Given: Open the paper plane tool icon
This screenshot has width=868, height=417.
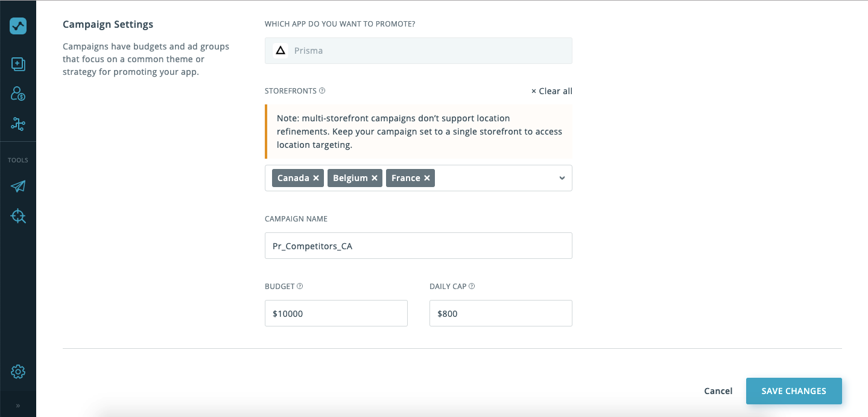Looking at the screenshot, I should point(18,186).
